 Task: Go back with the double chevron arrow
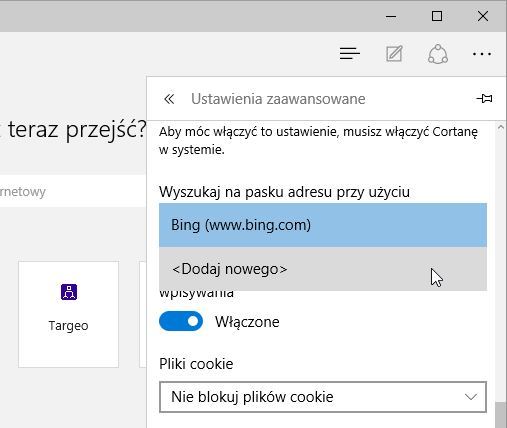[x=169, y=99]
